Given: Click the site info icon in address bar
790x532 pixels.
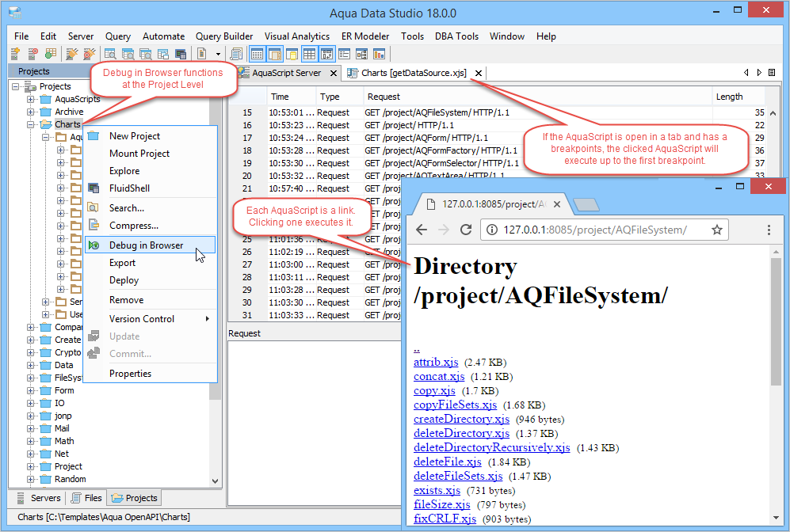Looking at the screenshot, I should [492, 230].
